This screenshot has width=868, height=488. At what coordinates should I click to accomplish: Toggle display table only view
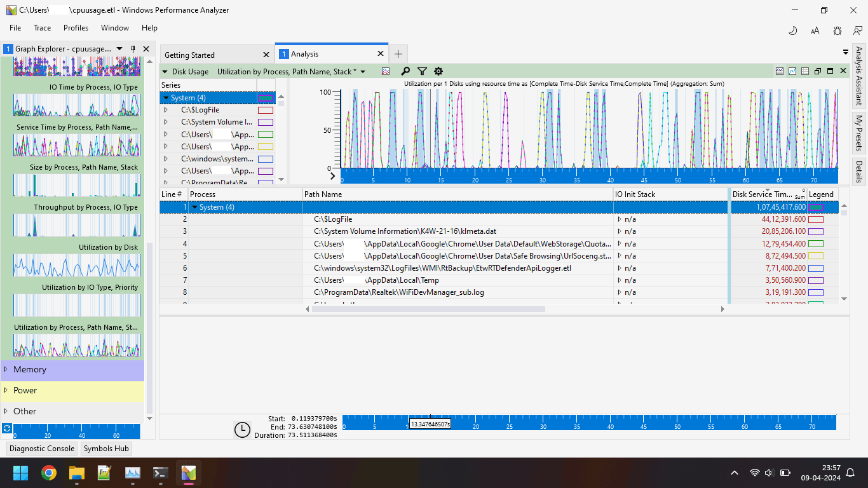805,72
